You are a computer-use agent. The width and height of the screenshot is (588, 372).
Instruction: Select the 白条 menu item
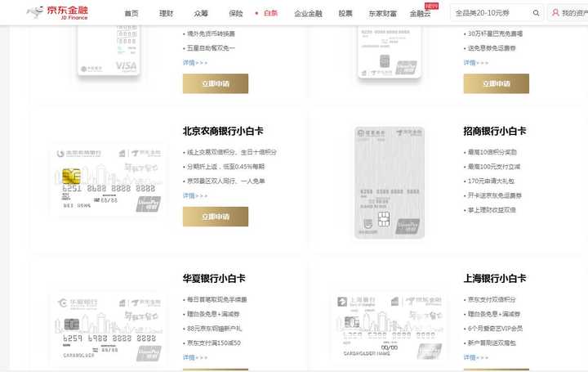coord(270,14)
